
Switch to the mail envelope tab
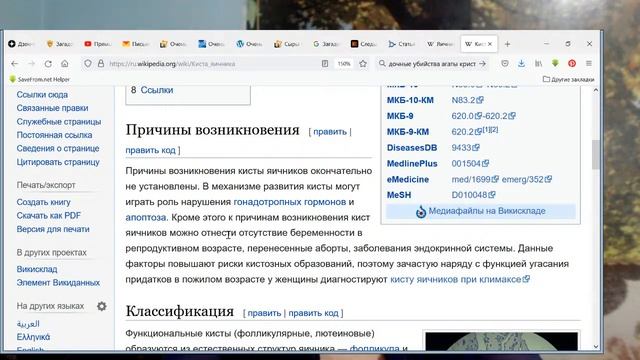(x=136, y=44)
